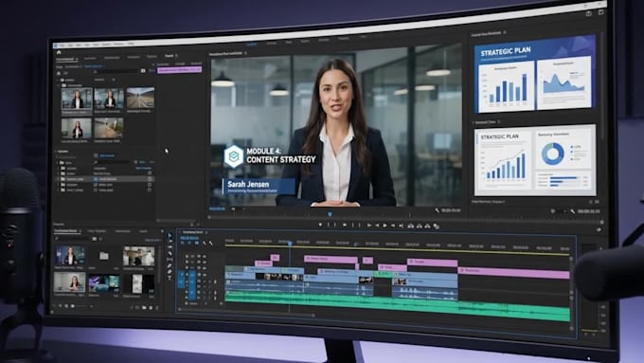Open the sequence tab menu in timeline
This screenshot has height=363, width=644.
tap(206, 233)
